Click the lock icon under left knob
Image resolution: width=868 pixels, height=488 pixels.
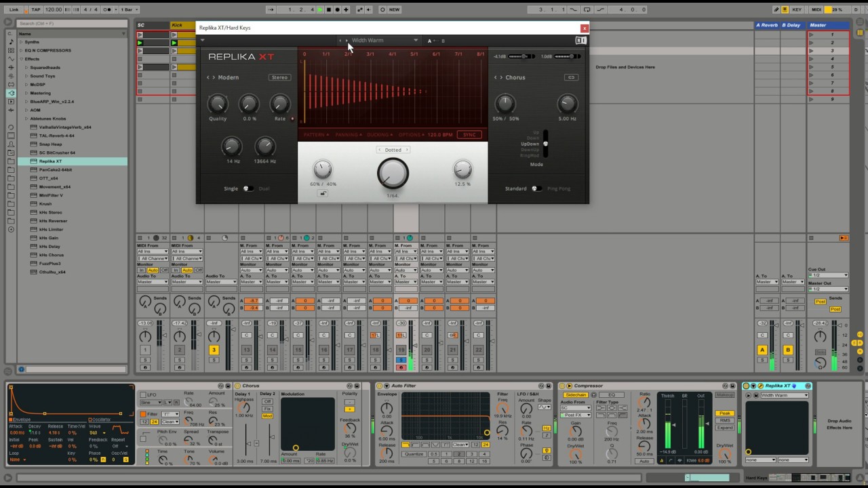(x=323, y=193)
